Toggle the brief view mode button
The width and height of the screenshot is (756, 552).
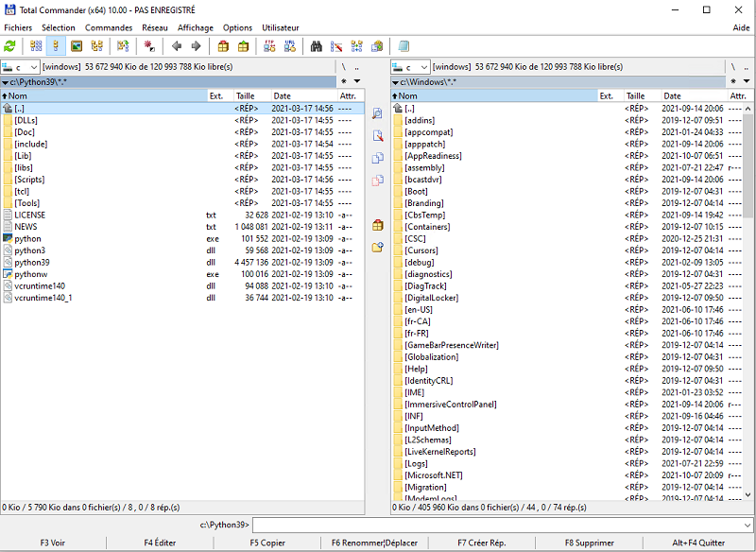coord(36,45)
